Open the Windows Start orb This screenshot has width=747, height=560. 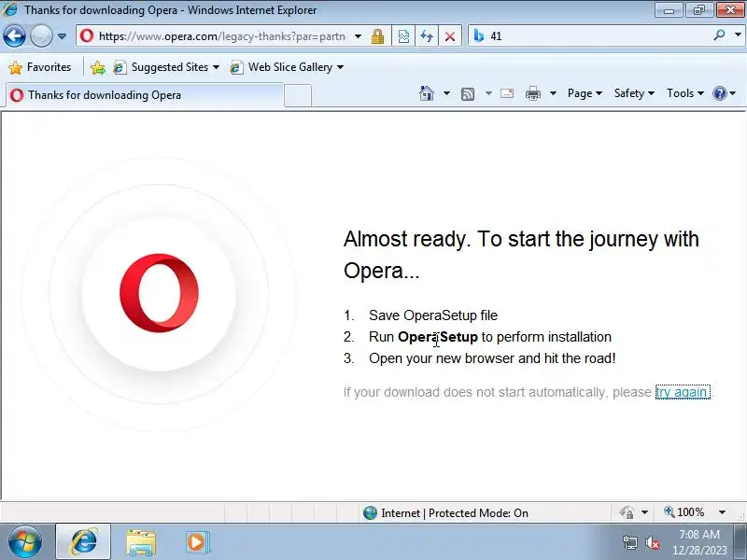(x=25, y=542)
